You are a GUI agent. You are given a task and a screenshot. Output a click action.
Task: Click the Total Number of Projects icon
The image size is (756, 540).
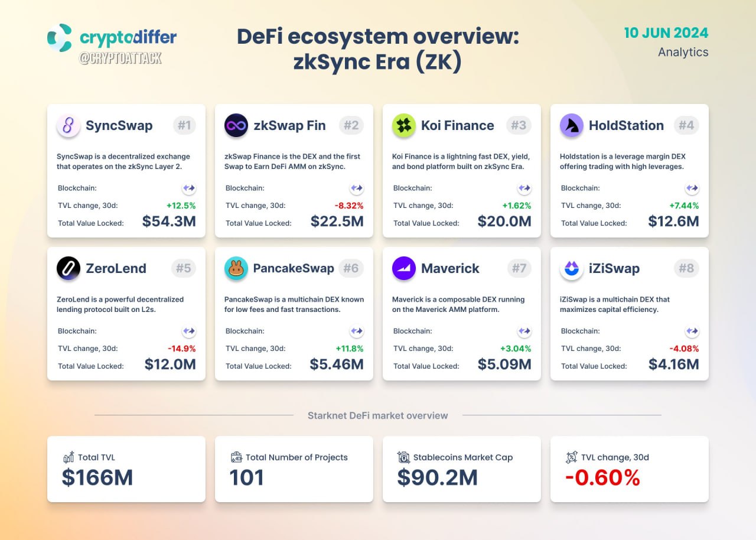click(236, 457)
